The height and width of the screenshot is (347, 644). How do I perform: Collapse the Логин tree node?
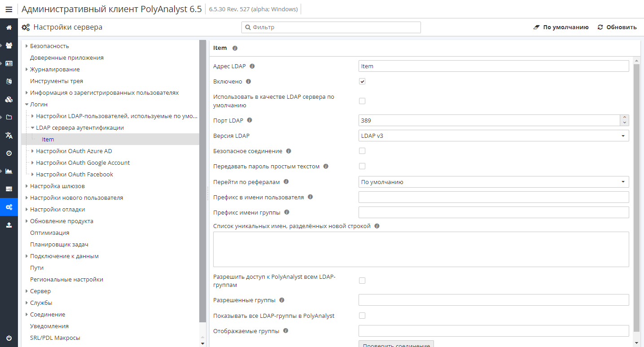point(27,105)
